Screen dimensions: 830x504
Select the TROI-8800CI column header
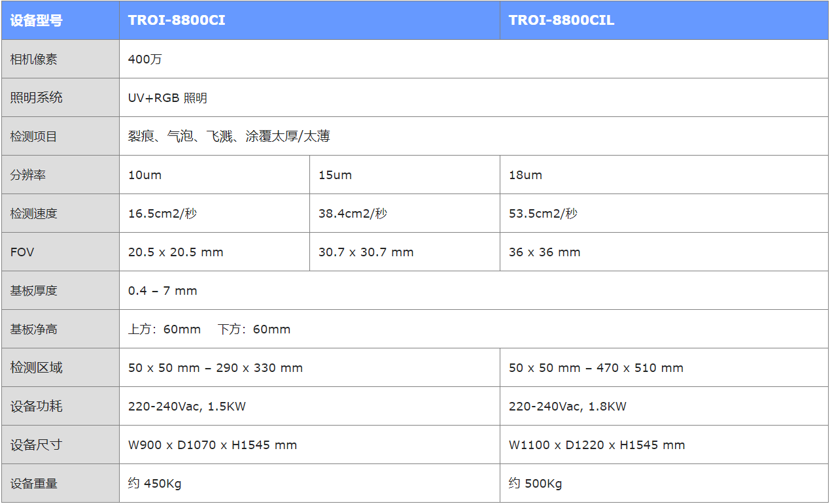click(309, 20)
